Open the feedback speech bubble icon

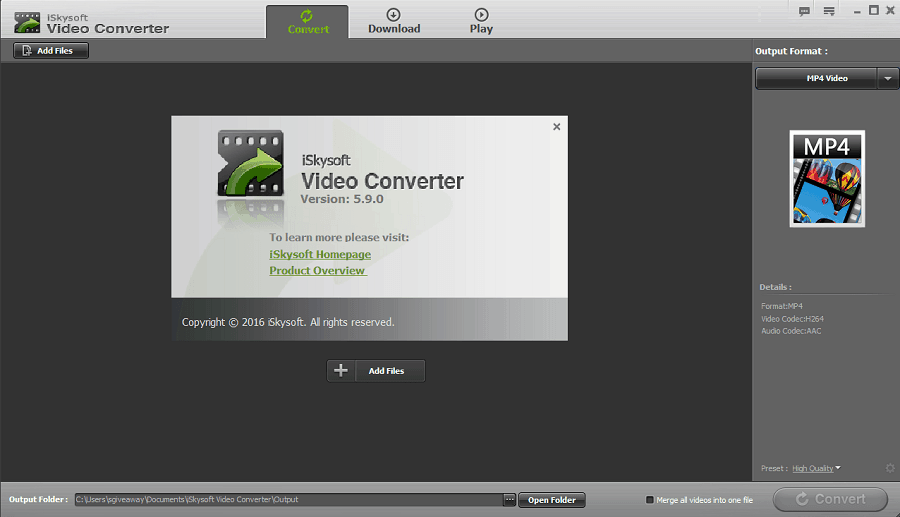[804, 11]
